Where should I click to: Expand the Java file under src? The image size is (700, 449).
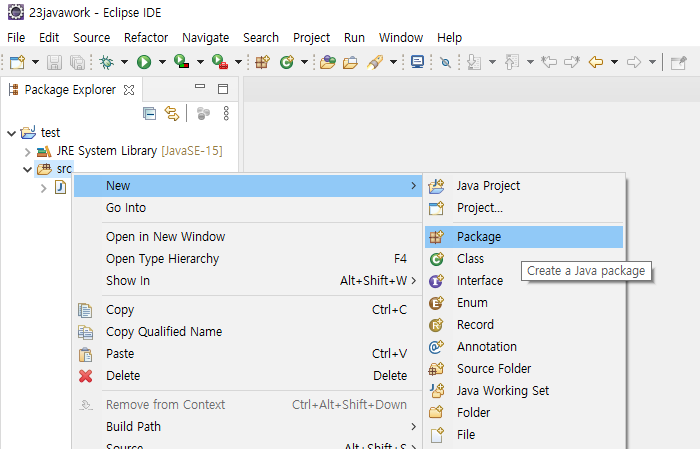coord(43,188)
